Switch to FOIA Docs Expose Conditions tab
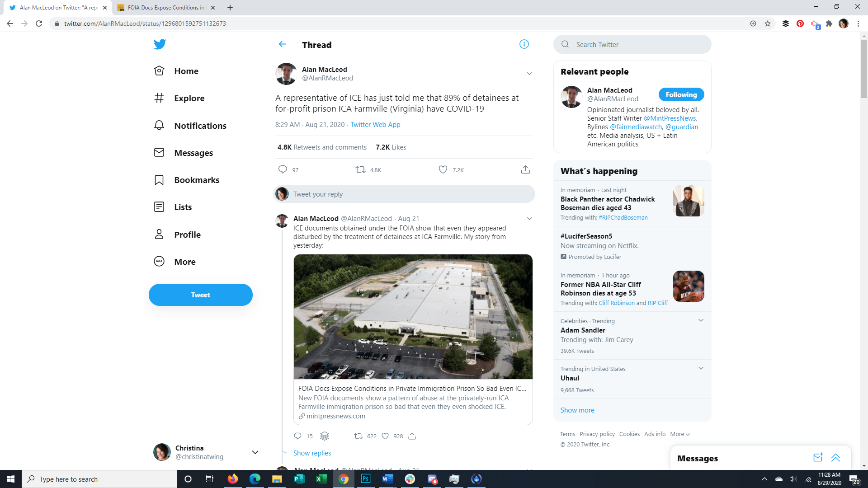 [165, 8]
